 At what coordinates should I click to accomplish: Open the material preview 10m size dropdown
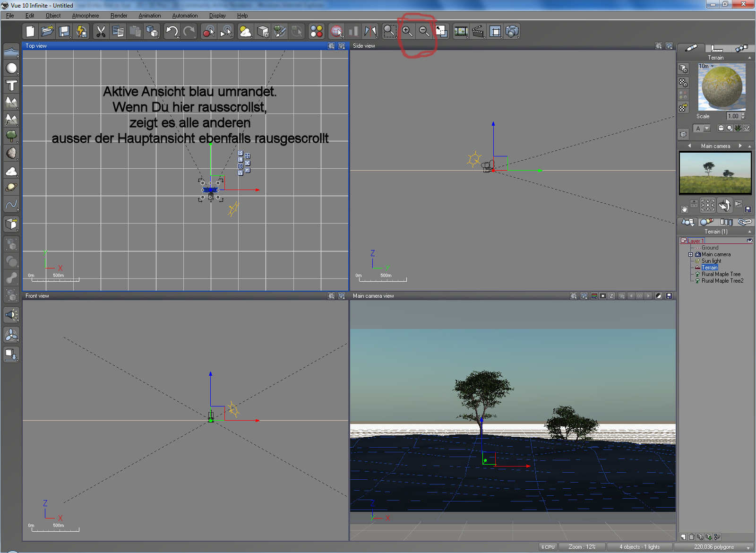point(706,66)
